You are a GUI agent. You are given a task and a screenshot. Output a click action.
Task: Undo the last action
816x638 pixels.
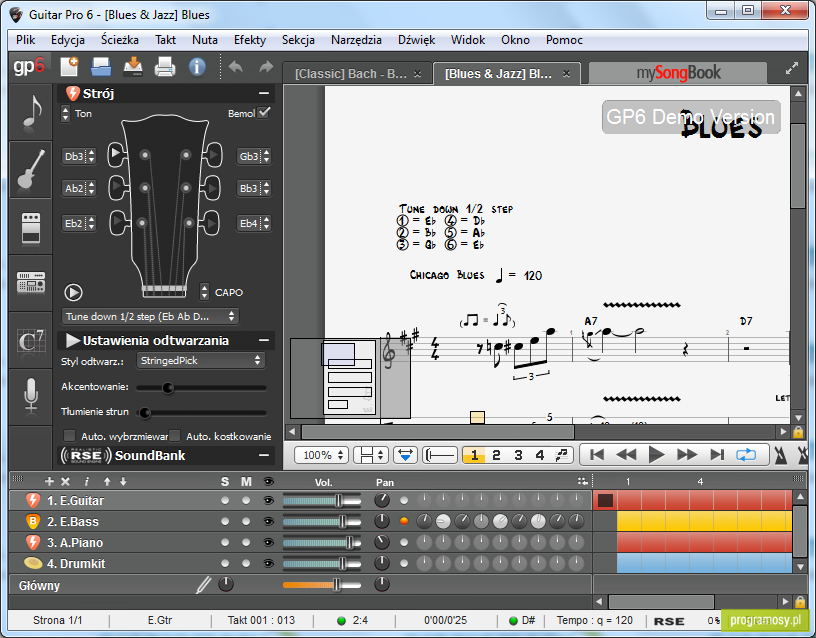236,67
